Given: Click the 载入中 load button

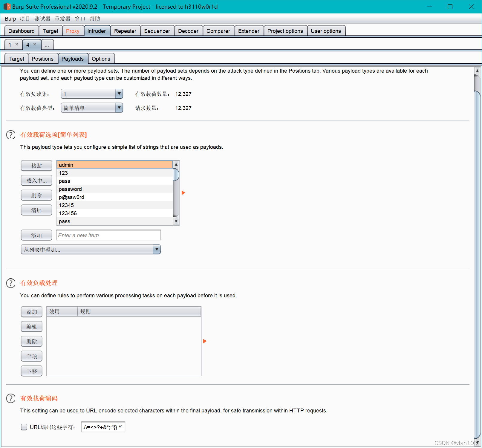Looking at the screenshot, I should 36,181.
